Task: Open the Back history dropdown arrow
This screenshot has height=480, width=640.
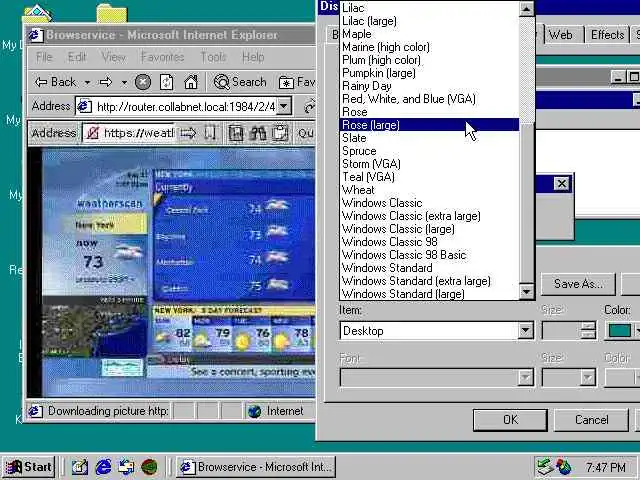Action: pyautogui.click(x=87, y=82)
